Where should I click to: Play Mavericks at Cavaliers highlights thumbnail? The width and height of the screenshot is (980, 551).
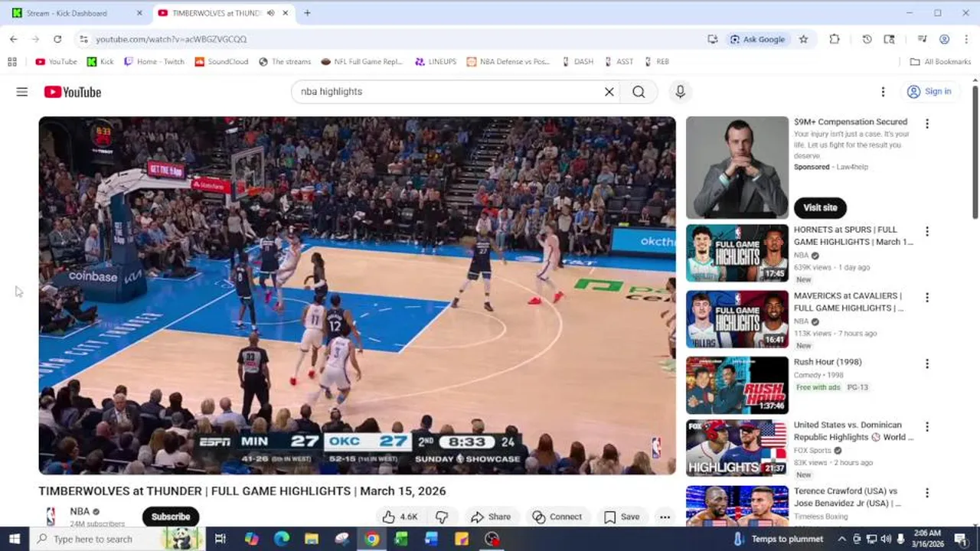click(x=737, y=319)
